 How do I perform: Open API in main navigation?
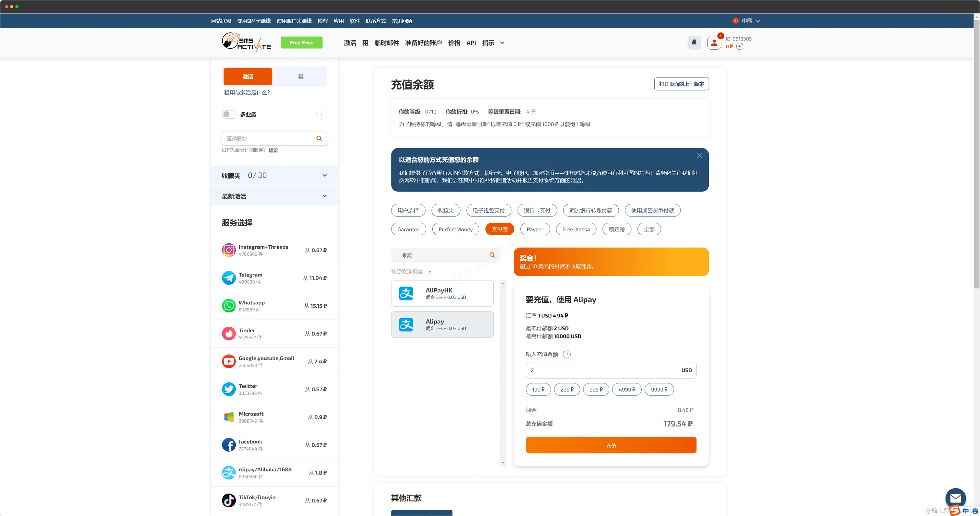[471, 43]
